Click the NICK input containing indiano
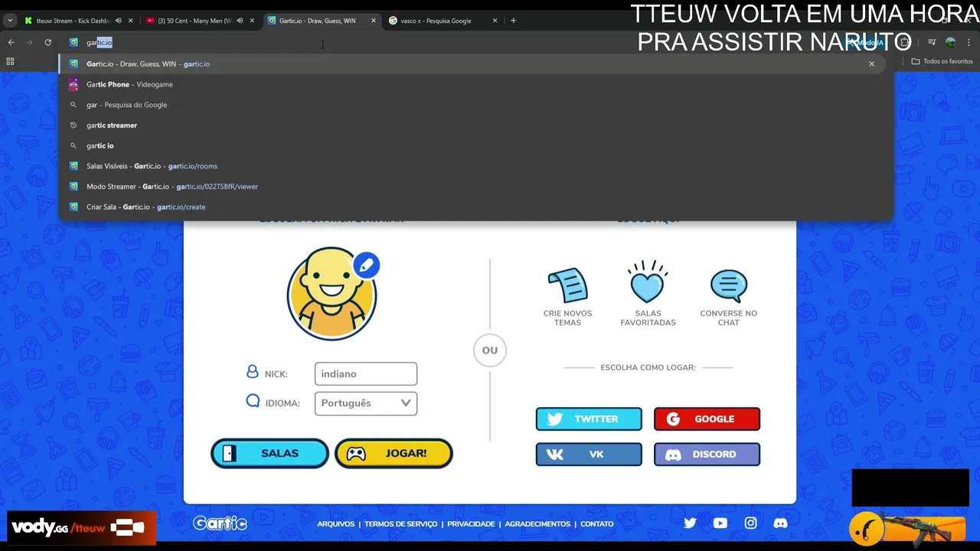 (366, 373)
